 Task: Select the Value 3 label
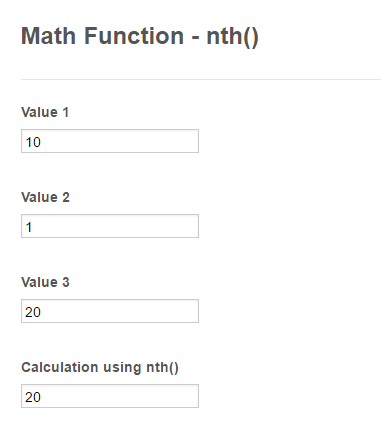click(45, 282)
